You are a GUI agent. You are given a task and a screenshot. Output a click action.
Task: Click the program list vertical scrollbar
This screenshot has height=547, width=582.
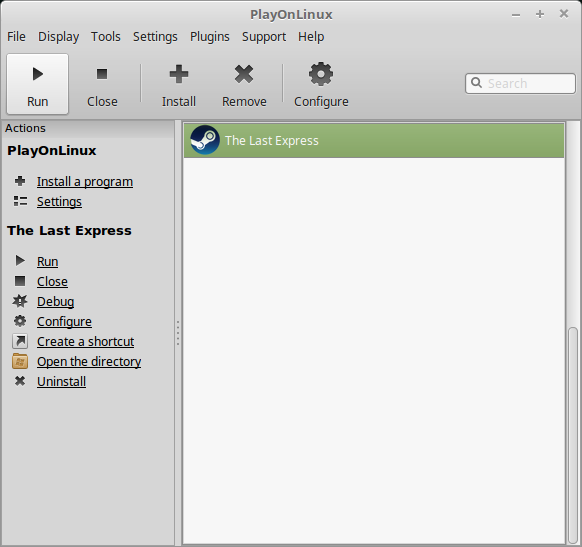click(573, 435)
